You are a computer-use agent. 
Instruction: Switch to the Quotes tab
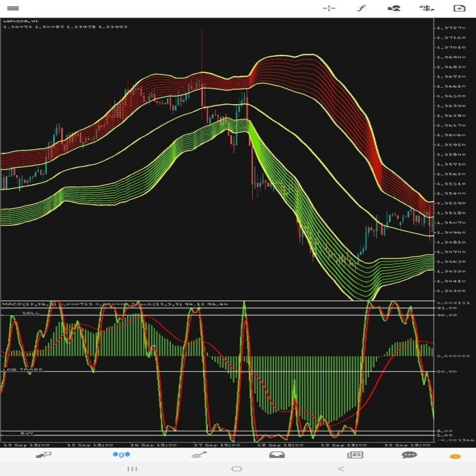pyautogui.click(x=44, y=455)
